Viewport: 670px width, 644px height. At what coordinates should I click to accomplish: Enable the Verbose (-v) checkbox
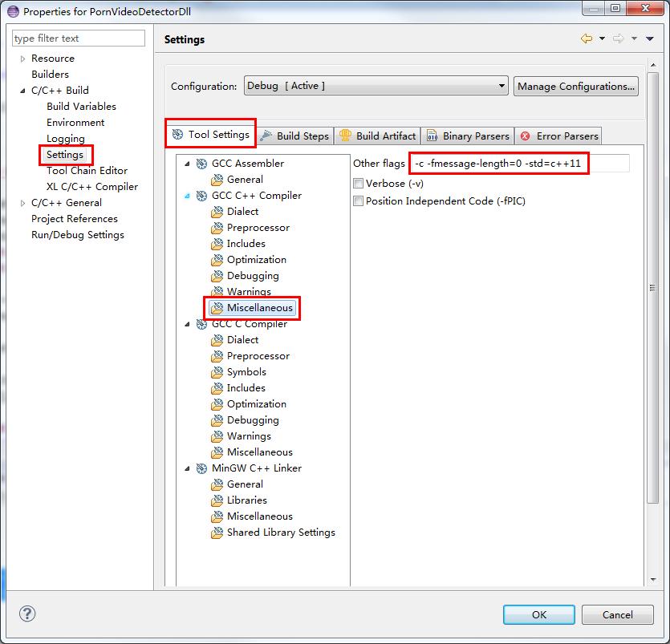[x=358, y=184]
